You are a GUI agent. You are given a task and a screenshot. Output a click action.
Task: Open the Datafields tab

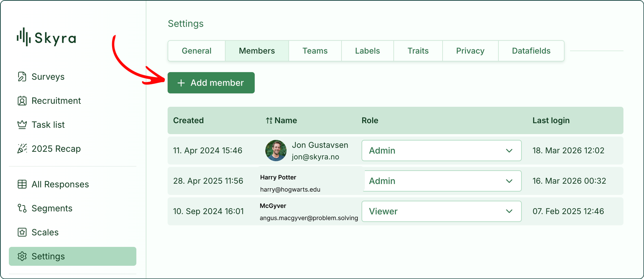pos(531,51)
